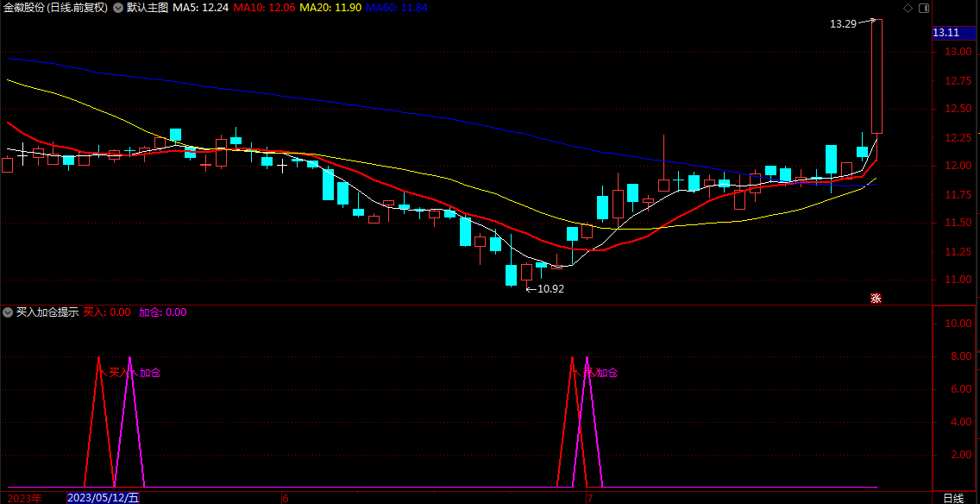
Task: Click the 13.29 high price annotation
Action: pyautogui.click(x=843, y=24)
